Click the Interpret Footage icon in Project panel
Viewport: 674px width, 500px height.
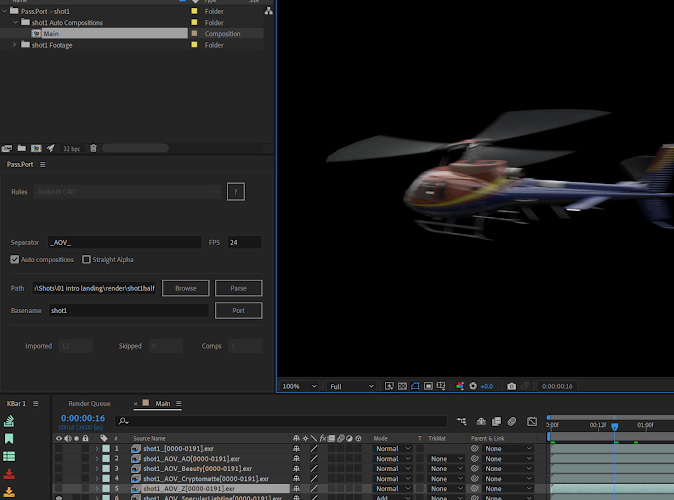pyautogui.click(x=7, y=148)
